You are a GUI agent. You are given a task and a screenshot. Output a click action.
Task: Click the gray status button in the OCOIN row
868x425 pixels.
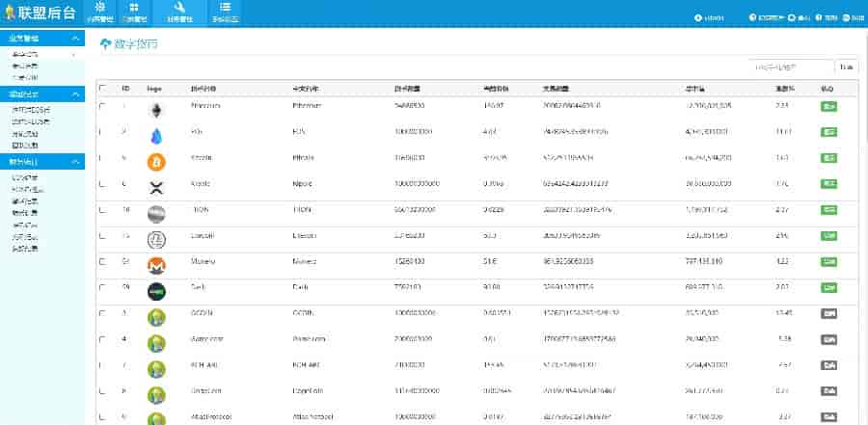click(827, 313)
